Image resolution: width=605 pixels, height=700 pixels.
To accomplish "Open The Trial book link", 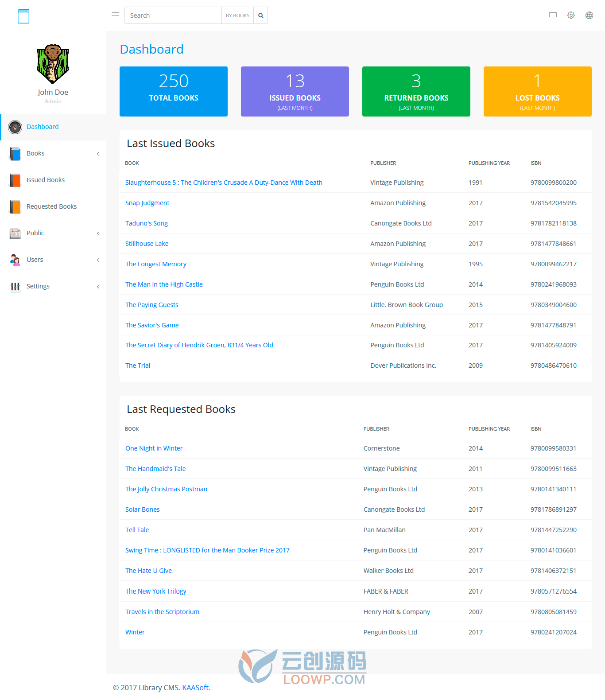I will pyautogui.click(x=138, y=366).
